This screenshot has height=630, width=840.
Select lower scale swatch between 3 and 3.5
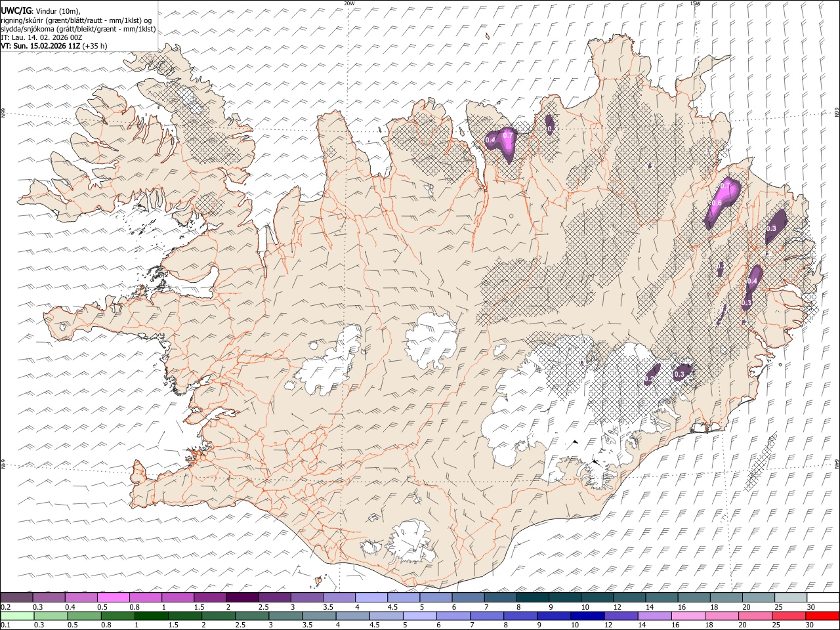pyautogui.click(x=285, y=616)
